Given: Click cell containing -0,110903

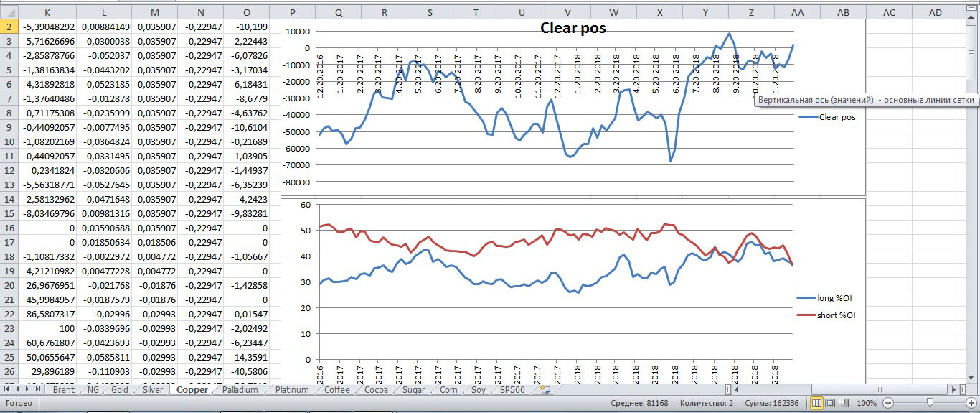Looking at the screenshot, I should (105, 371).
